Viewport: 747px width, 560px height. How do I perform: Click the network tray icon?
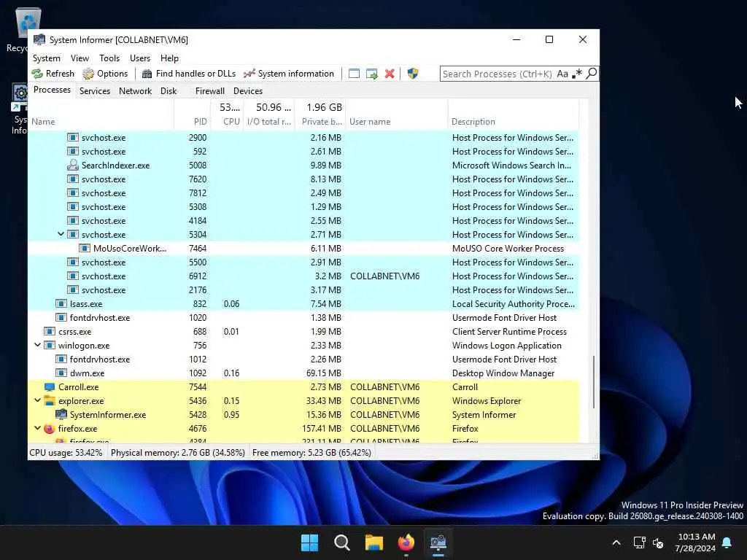[x=639, y=542]
